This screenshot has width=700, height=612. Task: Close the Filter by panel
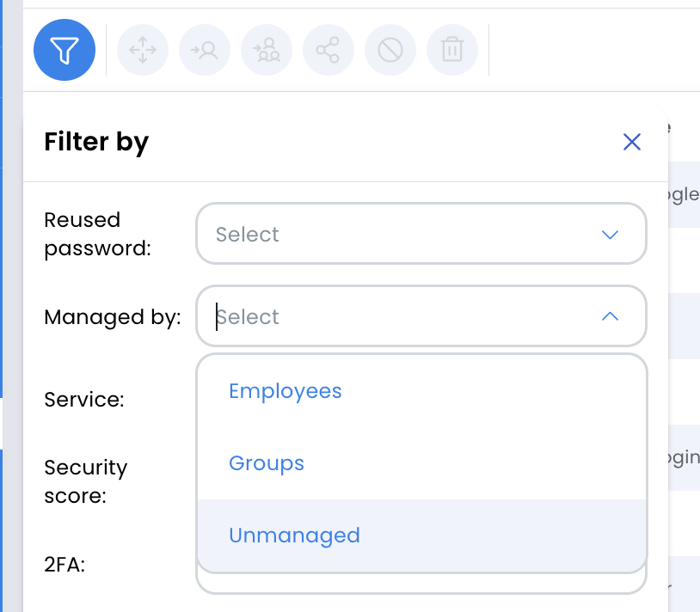pyautogui.click(x=632, y=143)
